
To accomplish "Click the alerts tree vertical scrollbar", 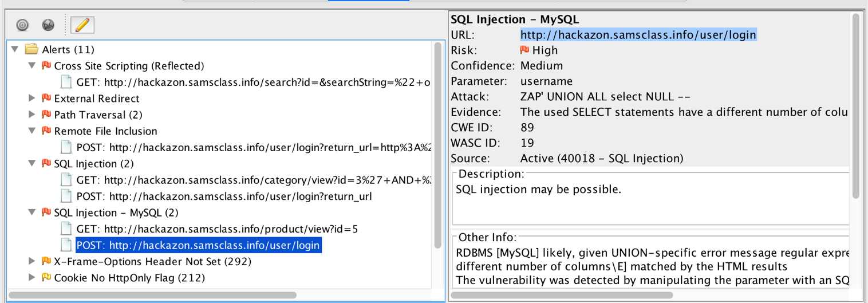I will 438,143.
